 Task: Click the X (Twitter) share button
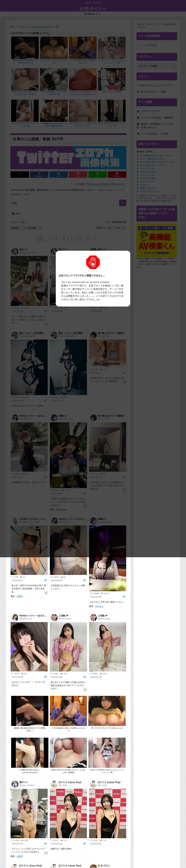pyautogui.click(x=20, y=175)
